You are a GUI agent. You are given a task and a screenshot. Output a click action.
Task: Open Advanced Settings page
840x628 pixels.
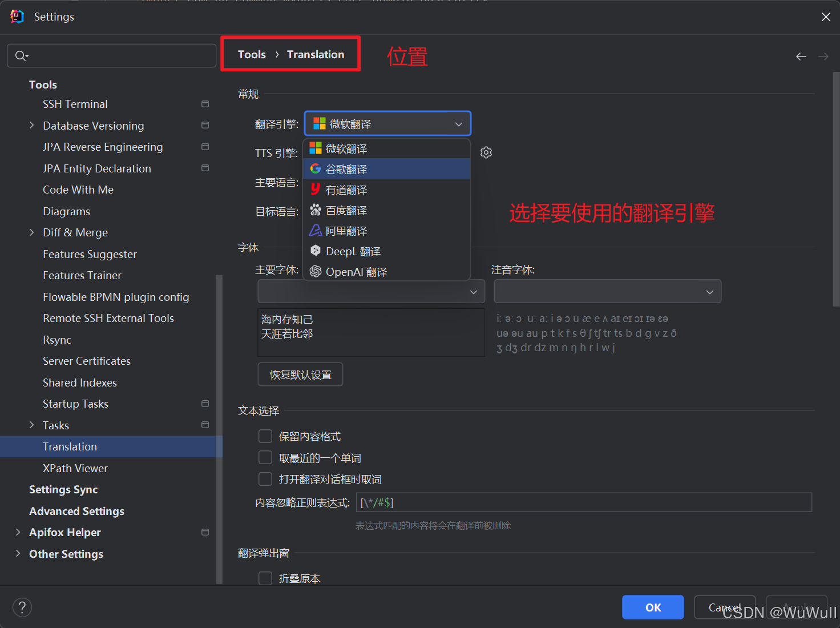click(x=76, y=511)
